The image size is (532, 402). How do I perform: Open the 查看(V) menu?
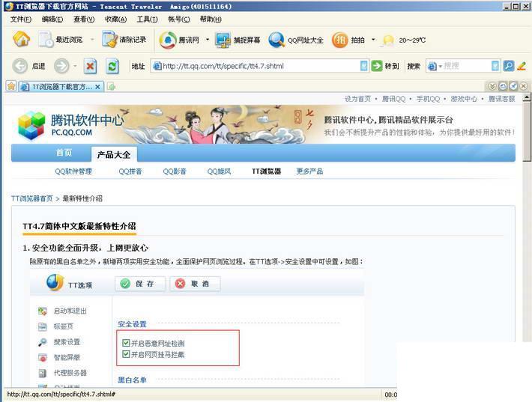click(x=84, y=19)
